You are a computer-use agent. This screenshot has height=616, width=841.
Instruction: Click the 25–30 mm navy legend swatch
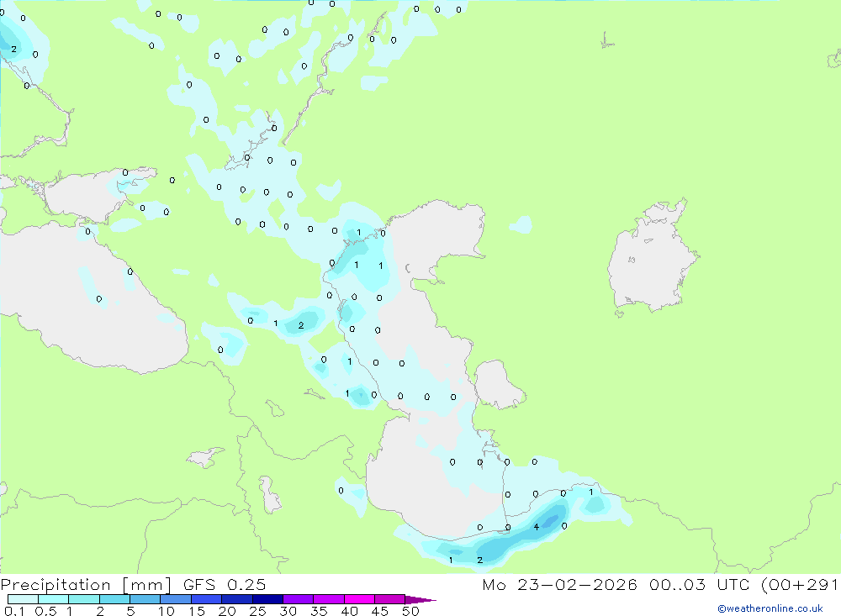[x=267, y=599]
